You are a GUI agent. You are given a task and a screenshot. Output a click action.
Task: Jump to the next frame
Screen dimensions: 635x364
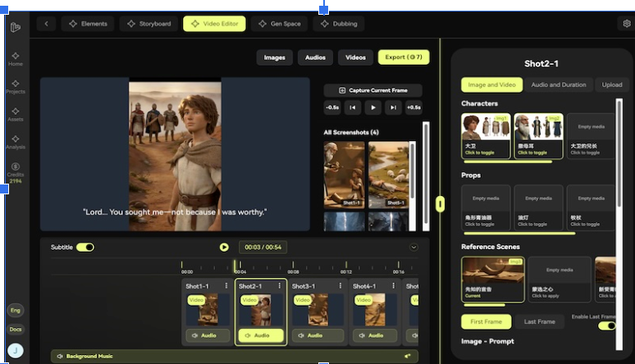[393, 107]
